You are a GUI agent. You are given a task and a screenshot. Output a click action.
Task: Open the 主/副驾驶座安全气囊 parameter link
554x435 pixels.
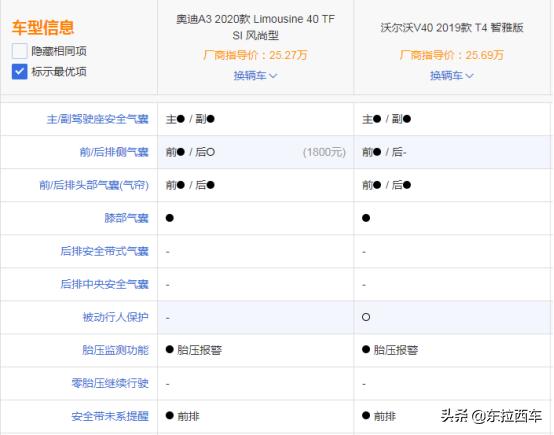coord(98,119)
